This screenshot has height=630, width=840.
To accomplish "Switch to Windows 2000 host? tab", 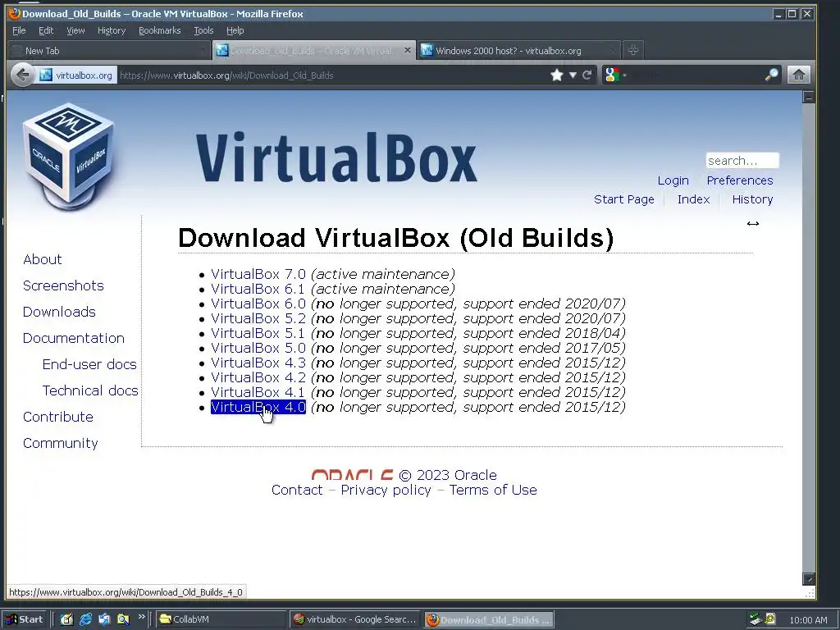I will [519, 50].
